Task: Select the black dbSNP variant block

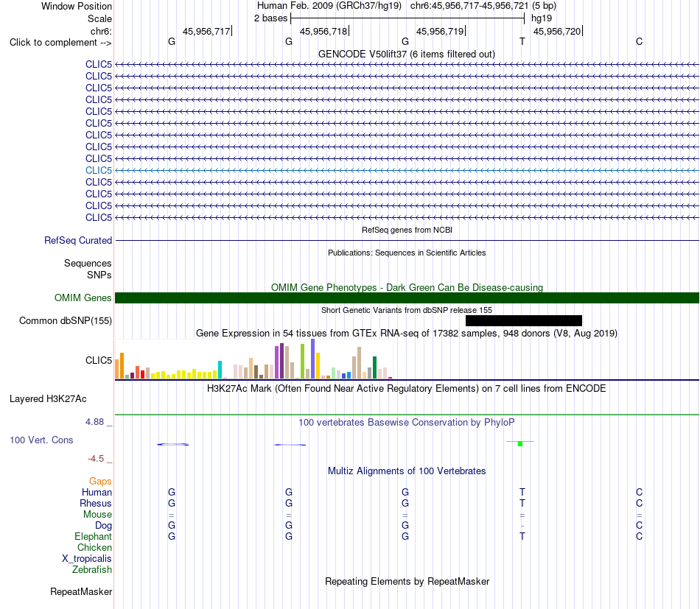Action: pos(524,321)
